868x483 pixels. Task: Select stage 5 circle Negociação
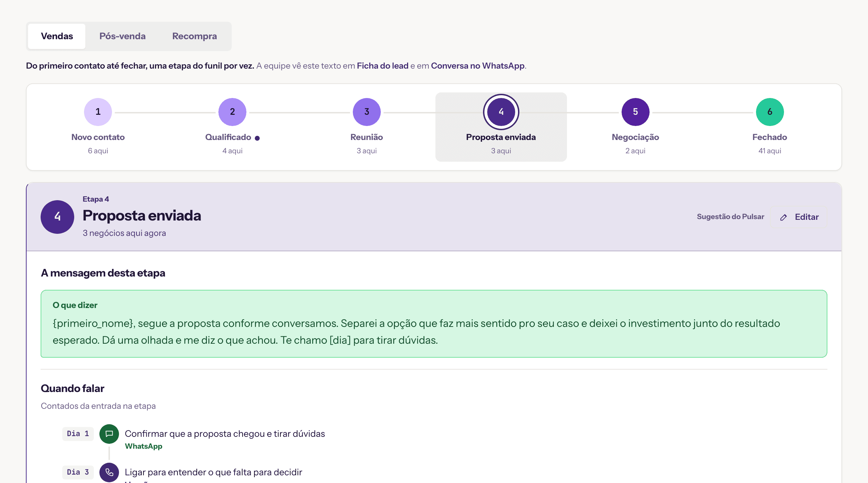[636, 112]
